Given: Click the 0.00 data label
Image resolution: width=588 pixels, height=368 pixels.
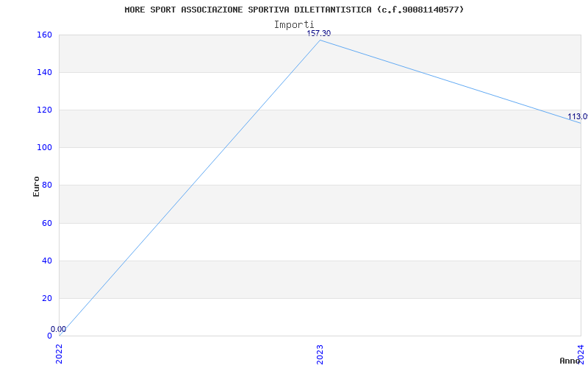Looking at the screenshot, I should 59,329.
